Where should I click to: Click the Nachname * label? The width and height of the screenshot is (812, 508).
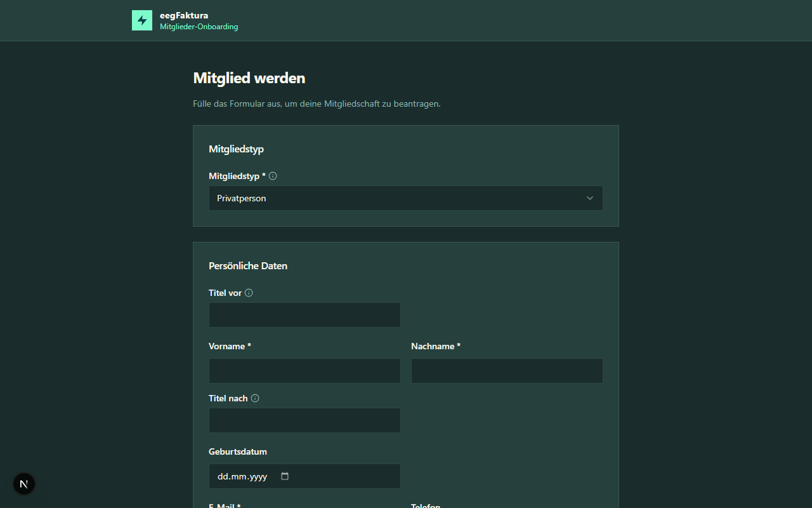(x=436, y=346)
